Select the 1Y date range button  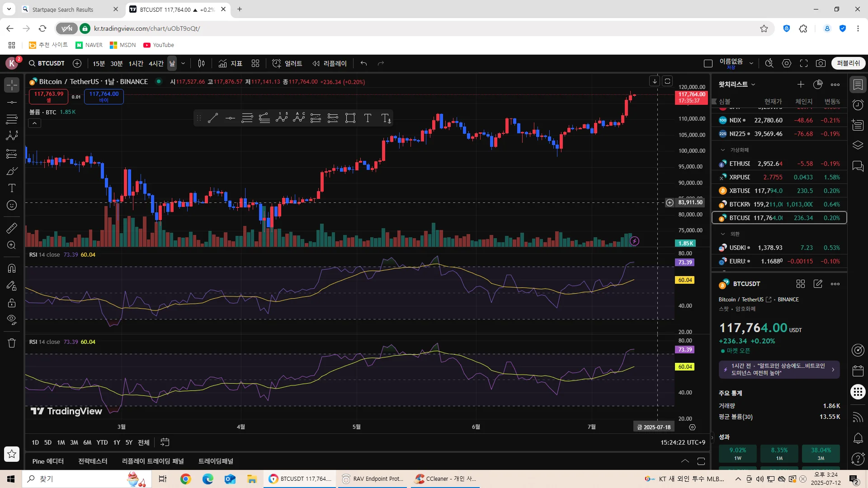pos(117,442)
